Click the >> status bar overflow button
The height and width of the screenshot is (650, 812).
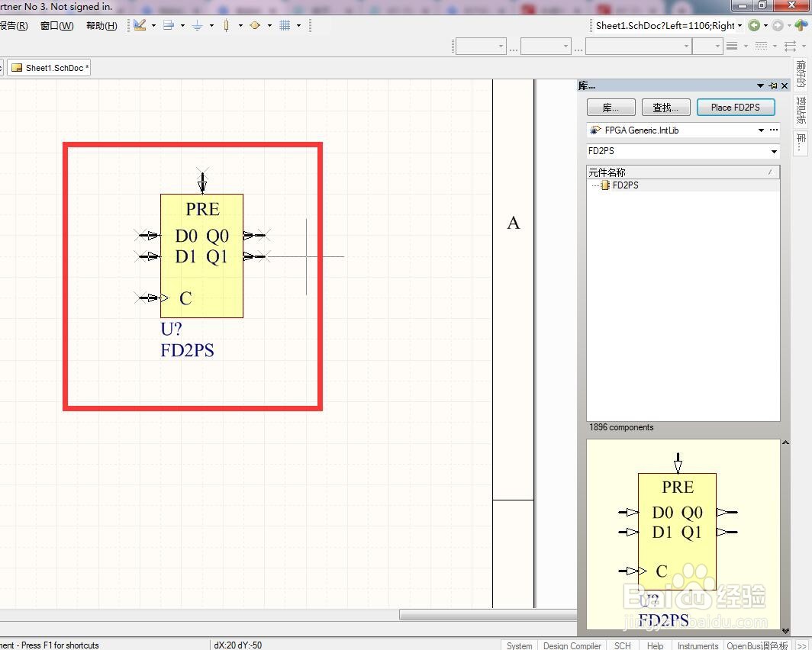(x=801, y=645)
